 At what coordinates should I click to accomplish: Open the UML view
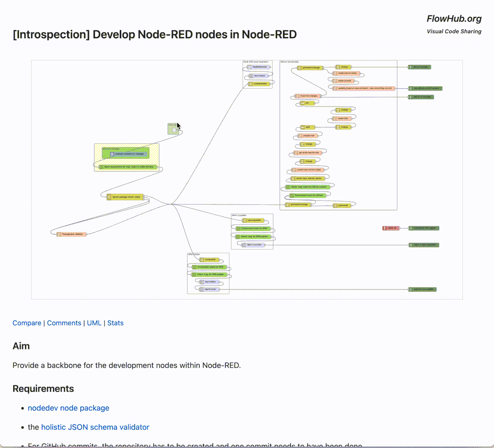pyautogui.click(x=94, y=323)
